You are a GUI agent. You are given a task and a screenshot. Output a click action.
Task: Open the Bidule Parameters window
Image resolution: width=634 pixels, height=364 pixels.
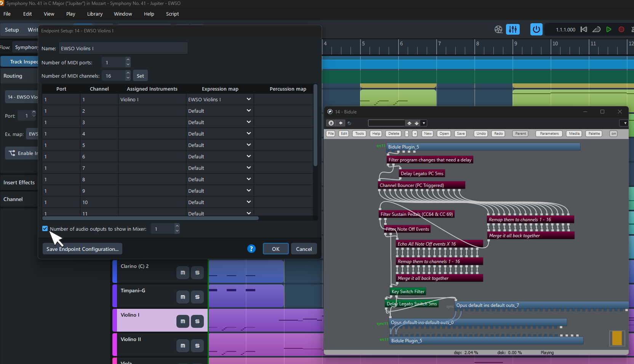[549, 134]
